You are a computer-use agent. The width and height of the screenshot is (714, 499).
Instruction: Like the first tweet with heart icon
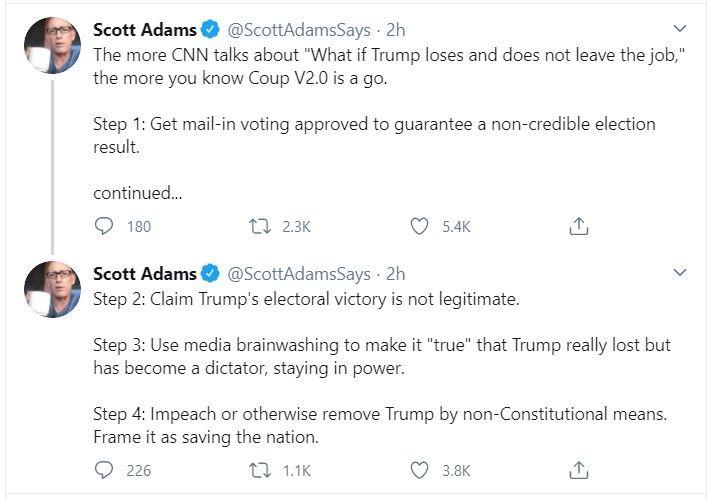pos(419,226)
